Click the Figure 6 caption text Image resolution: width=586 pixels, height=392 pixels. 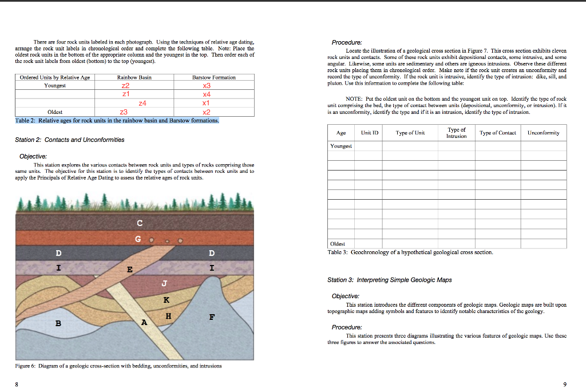coord(118,366)
